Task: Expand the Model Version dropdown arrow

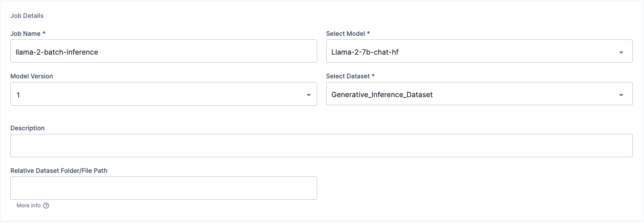Action: pos(308,95)
